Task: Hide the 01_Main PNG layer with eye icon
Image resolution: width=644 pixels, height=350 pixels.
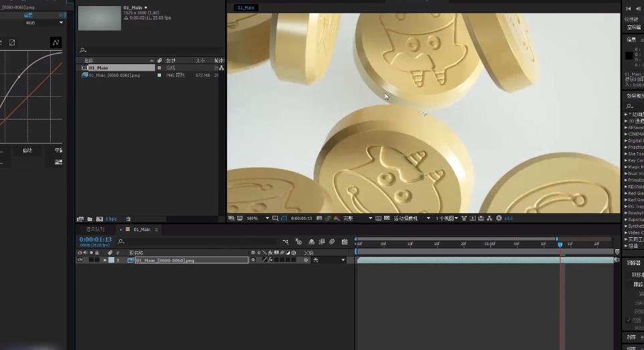Action: 80,260
